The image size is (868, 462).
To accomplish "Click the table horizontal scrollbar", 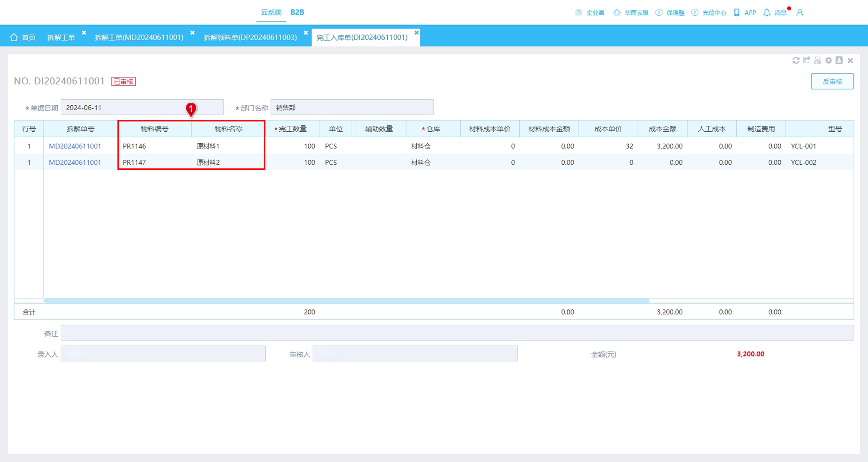I will (x=347, y=301).
